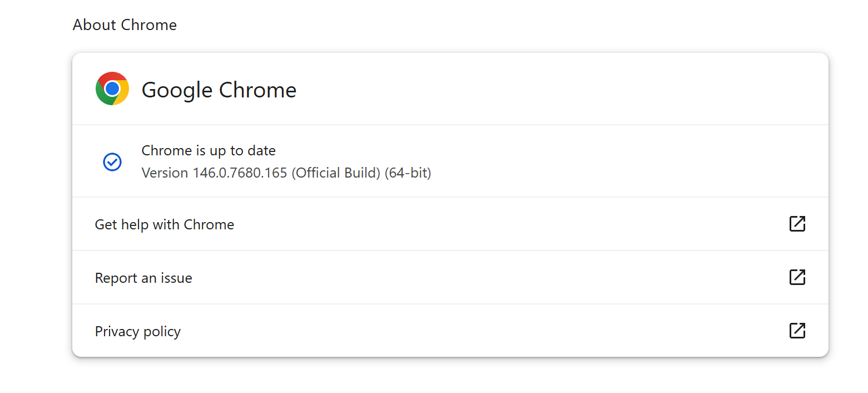Select the Report an issue label

coord(143,278)
